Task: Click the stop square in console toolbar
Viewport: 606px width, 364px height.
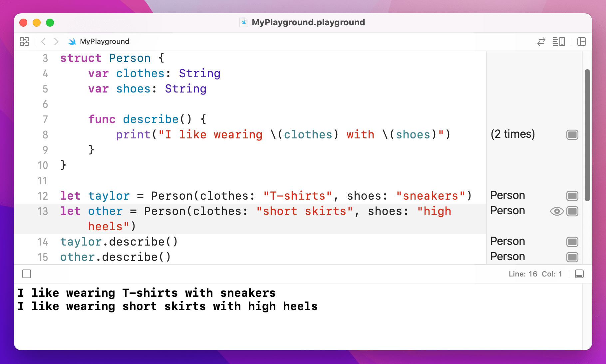Action: click(x=27, y=274)
